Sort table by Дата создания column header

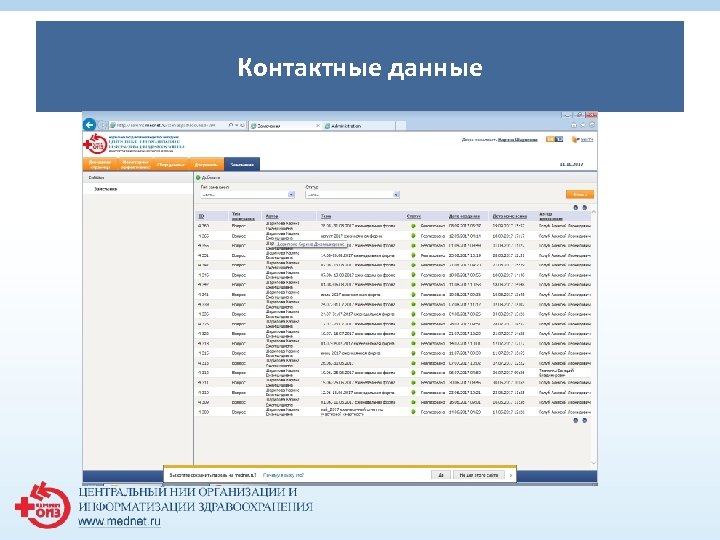point(464,216)
